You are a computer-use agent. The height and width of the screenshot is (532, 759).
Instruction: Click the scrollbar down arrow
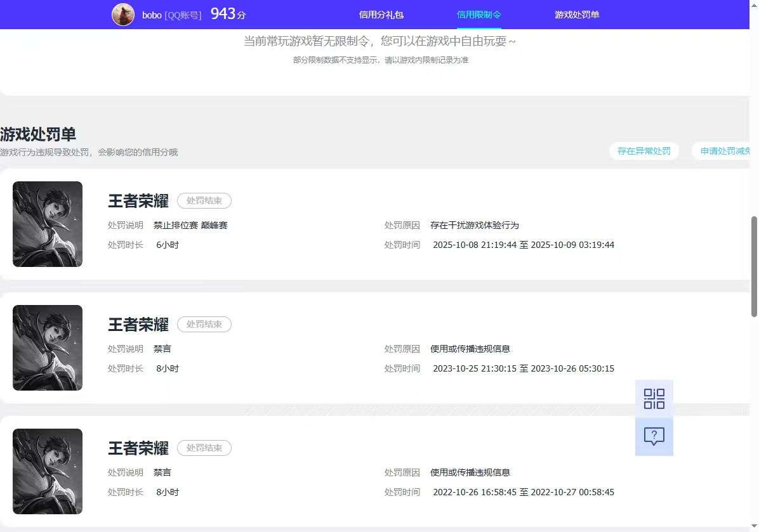click(x=754, y=526)
